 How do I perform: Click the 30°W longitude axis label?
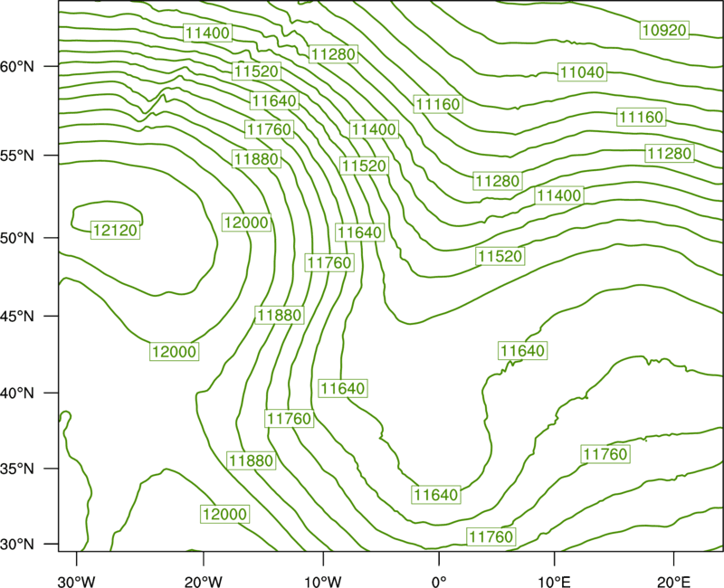click(x=77, y=582)
